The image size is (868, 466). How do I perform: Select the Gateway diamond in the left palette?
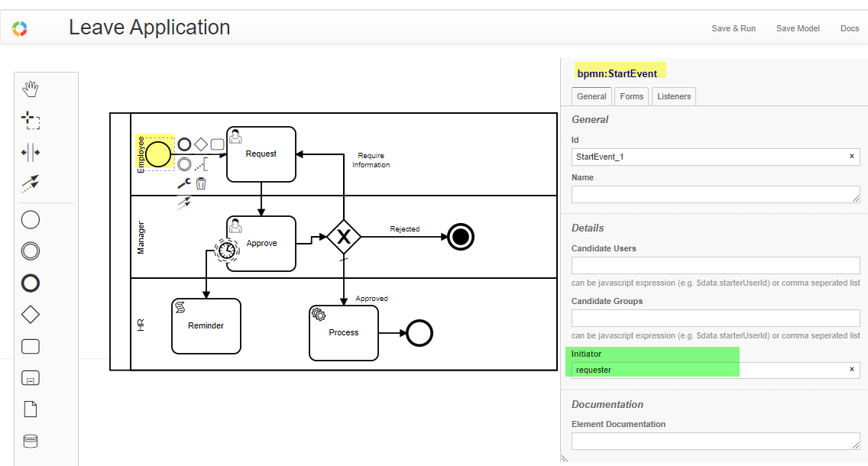pos(31,314)
